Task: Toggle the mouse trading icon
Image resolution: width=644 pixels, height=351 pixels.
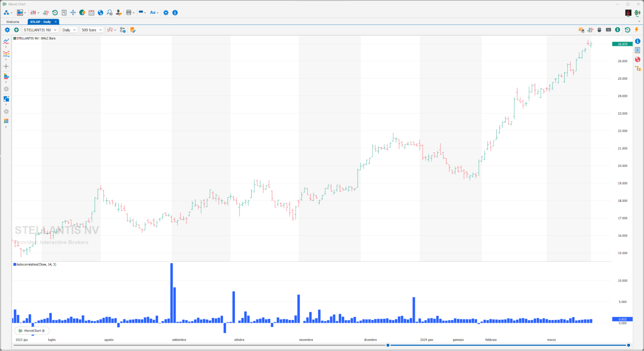Action: pos(599,30)
